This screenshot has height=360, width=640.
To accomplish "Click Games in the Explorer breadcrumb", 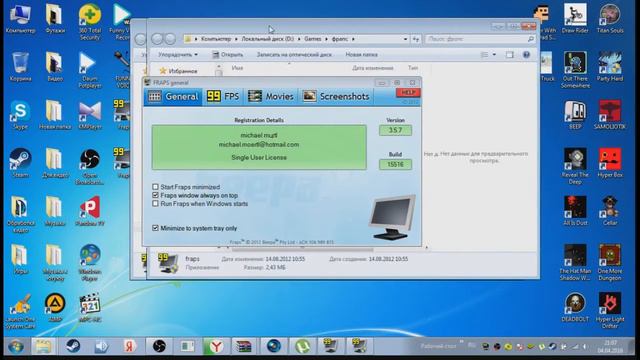I will 313,39.
